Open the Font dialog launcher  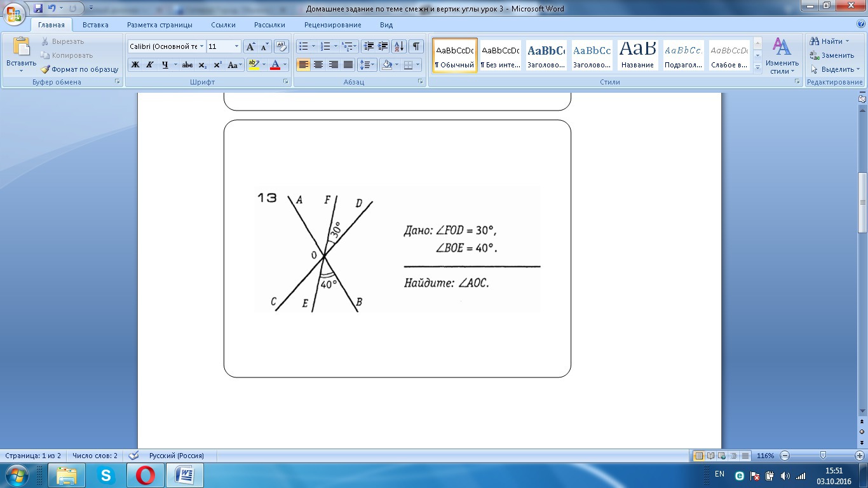[x=285, y=82]
